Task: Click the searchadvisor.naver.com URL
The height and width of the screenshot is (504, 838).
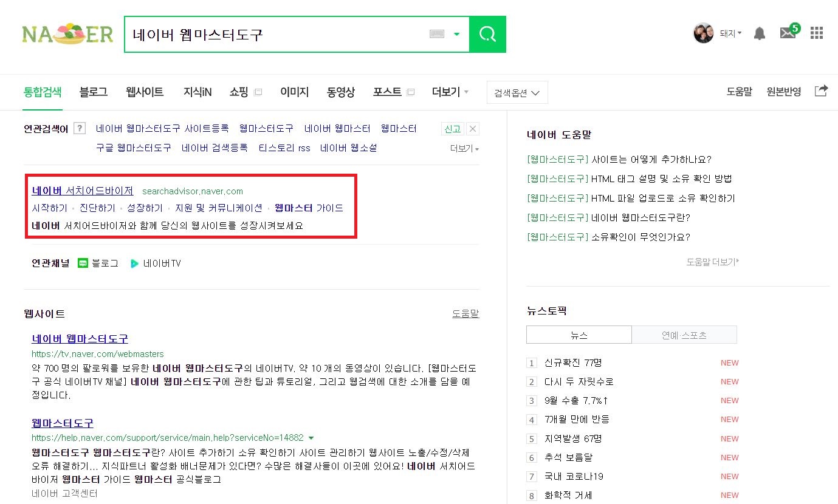Action: click(x=193, y=191)
